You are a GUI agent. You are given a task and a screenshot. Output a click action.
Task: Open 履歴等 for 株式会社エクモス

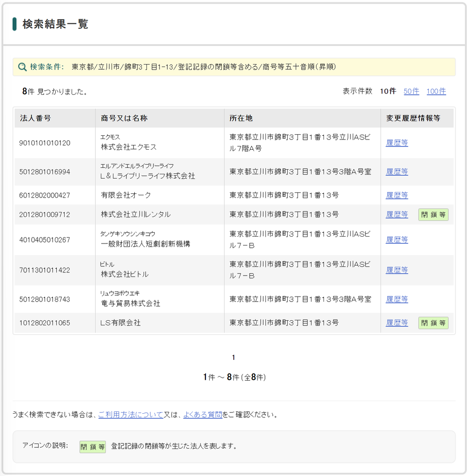397,143
